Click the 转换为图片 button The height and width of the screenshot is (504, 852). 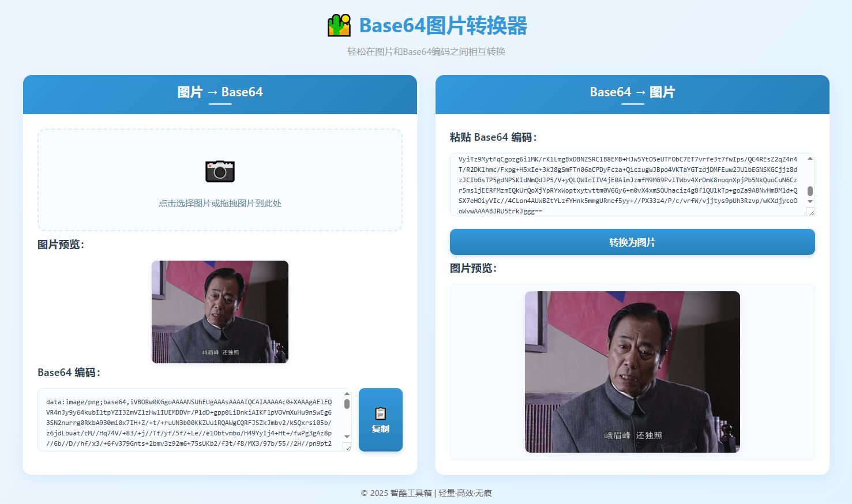pos(632,242)
